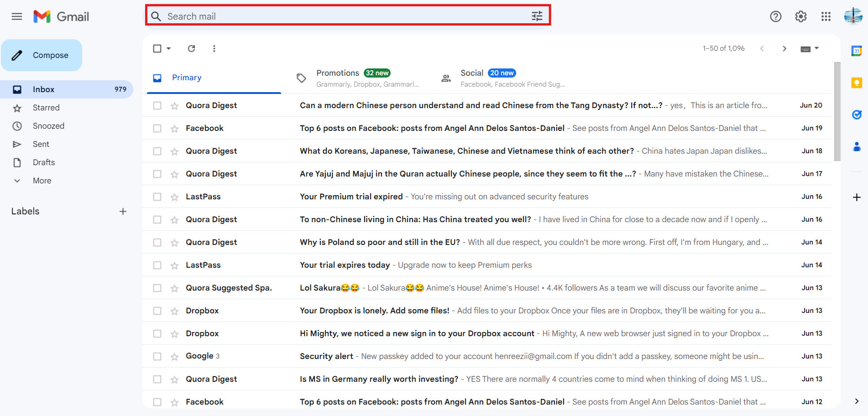Open the Lol Sakura email
868x416 pixels.
(x=487, y=288)
